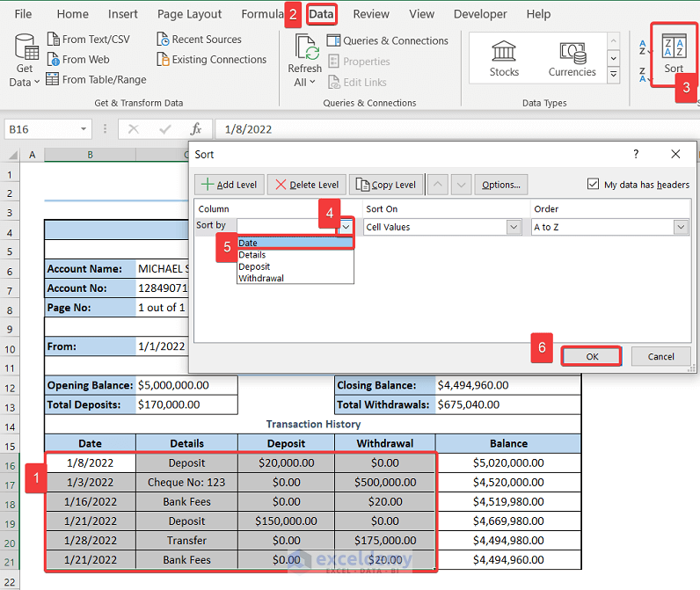700x590 pixels.
Task: Switch to the Review tab
Action: coord(371,14)
